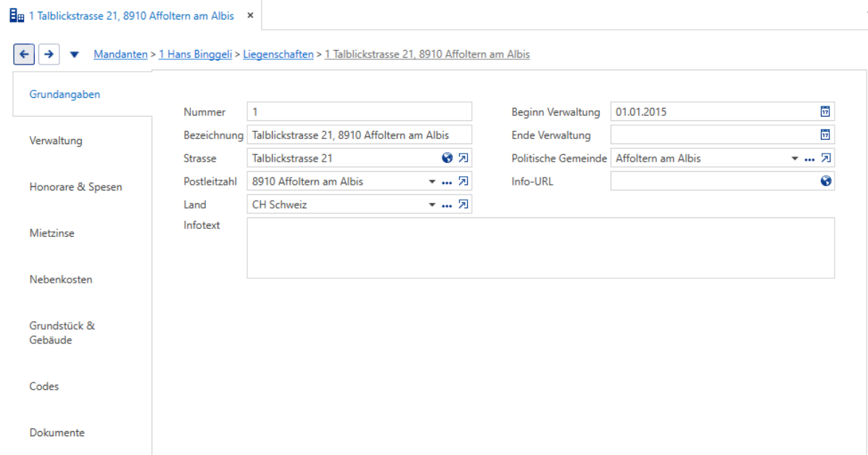This screenshot has width=868, height=455.
Task: Open the Nebenkosten tab
Action: [61, 280]
